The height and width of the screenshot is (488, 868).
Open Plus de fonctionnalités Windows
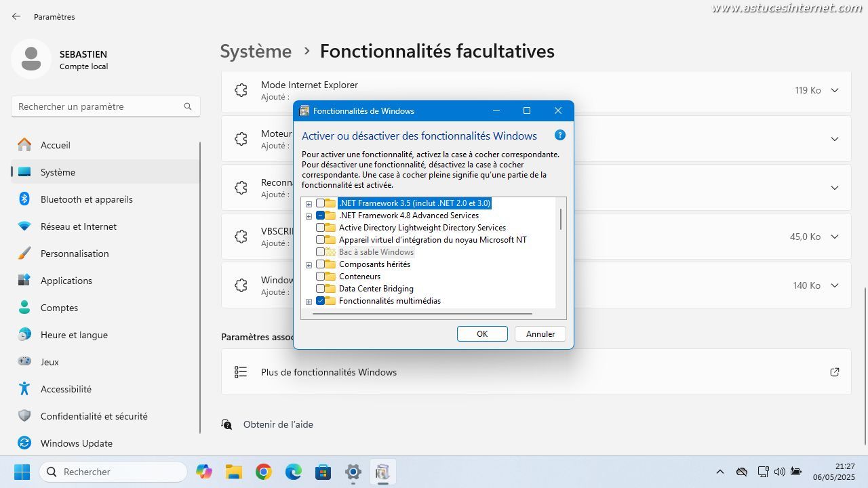[536, 372]
